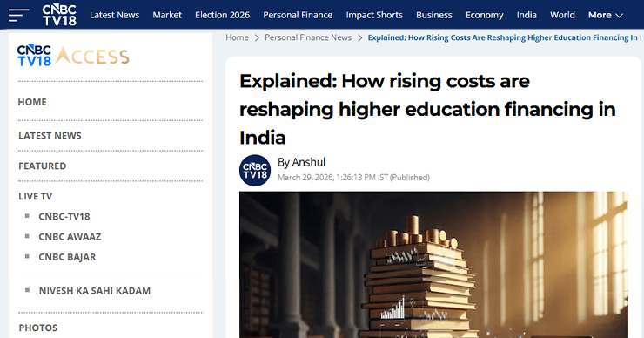
Task: Go to the India section
Action: tap(527, 15)
